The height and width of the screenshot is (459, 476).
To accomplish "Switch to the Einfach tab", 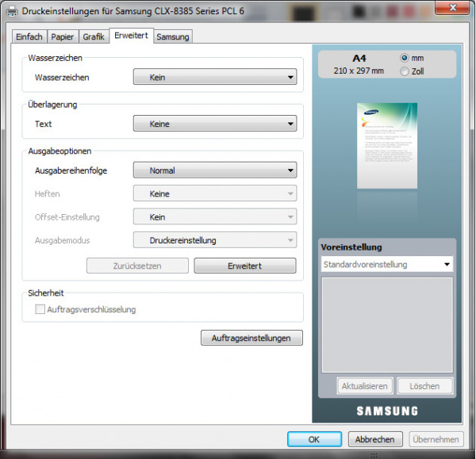I will coord(29,37).
